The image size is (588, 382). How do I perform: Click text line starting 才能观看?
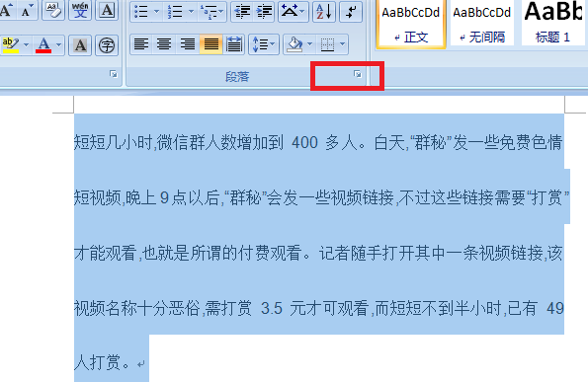(319, 253)
